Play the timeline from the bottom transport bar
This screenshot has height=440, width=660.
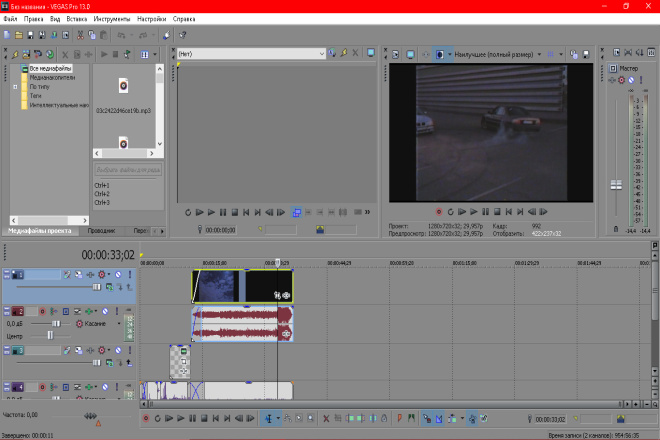point(181,418)
